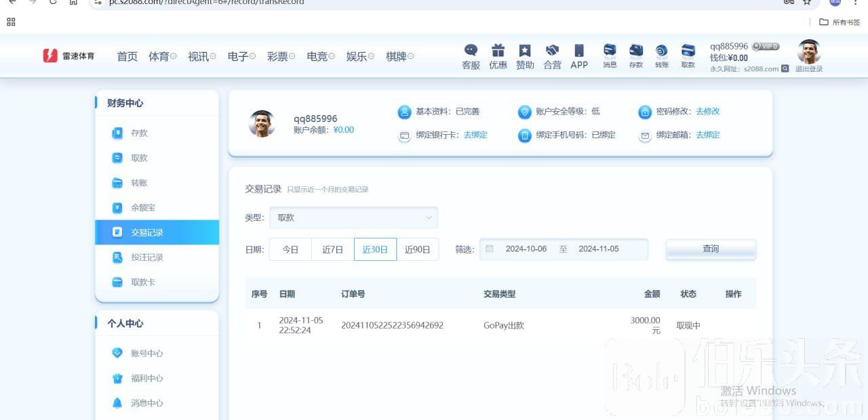
Task: Select the 近30日 date filter
Action: pos(375,249)
